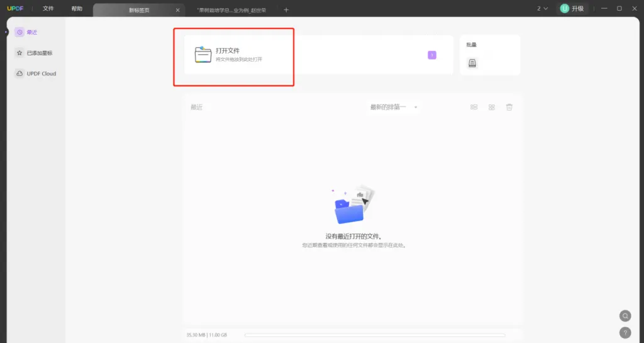Close the 新标签页 tab
Image resolution: width=644 pixels, height=343 pixels.
click(177, 10)
